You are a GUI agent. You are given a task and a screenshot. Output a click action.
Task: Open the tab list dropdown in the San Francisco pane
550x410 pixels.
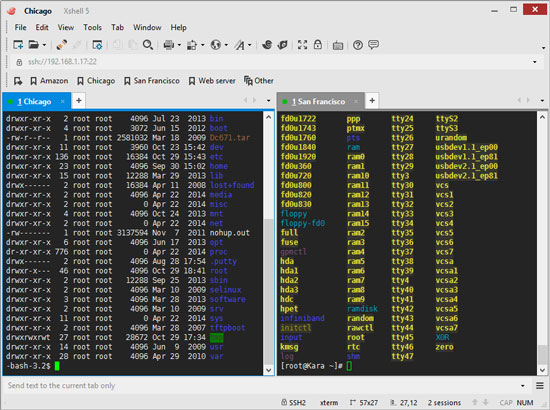tap(542, 101)
